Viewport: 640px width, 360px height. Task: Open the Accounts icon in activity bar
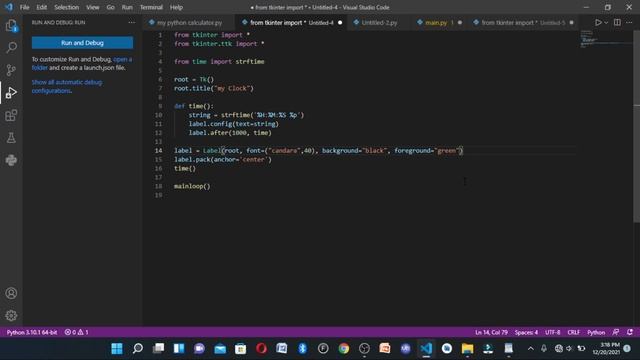(11, 293)
